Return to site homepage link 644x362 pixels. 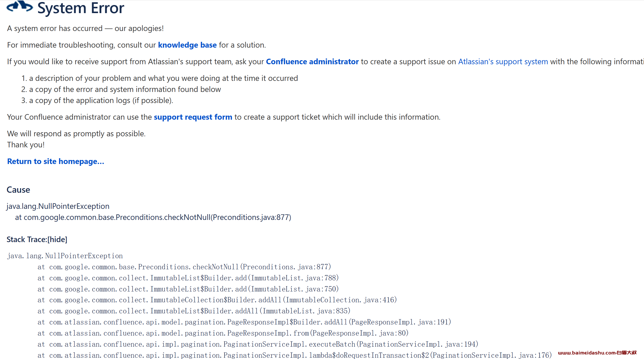56,161
